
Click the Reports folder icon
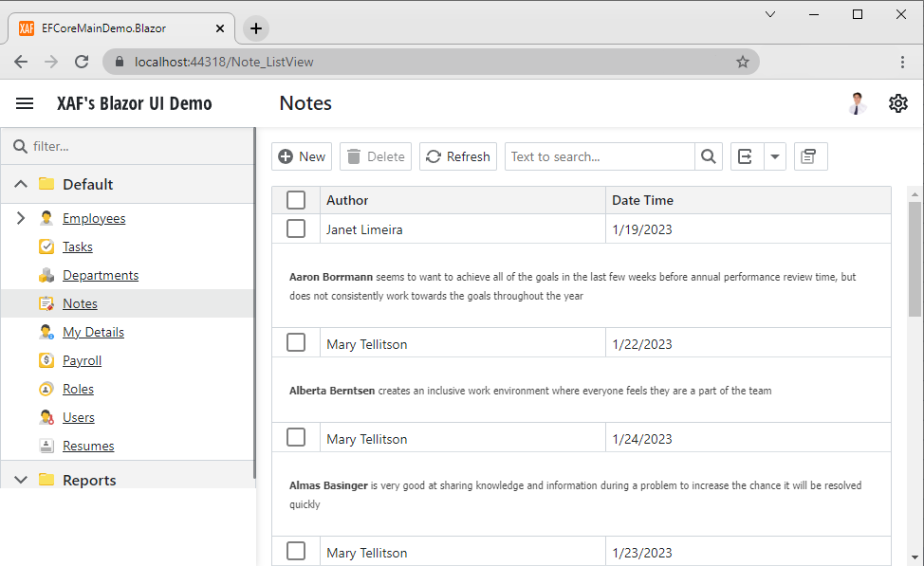point(46,480)
